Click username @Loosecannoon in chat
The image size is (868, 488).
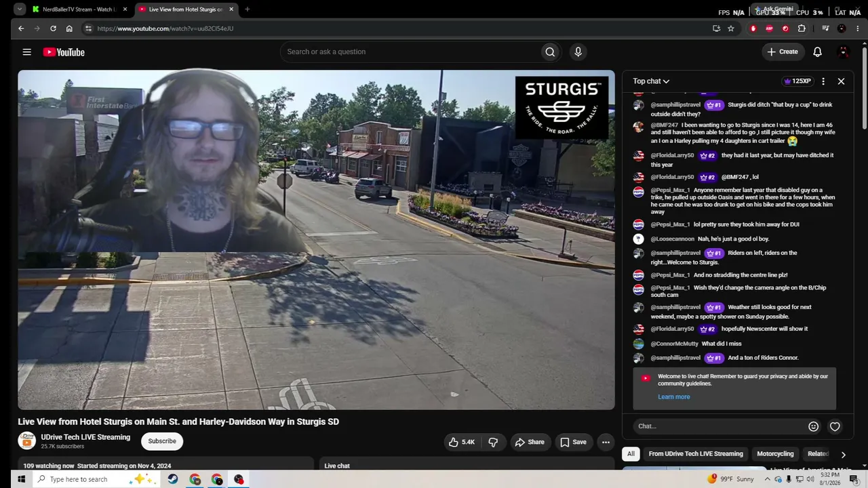click(673, 239)
